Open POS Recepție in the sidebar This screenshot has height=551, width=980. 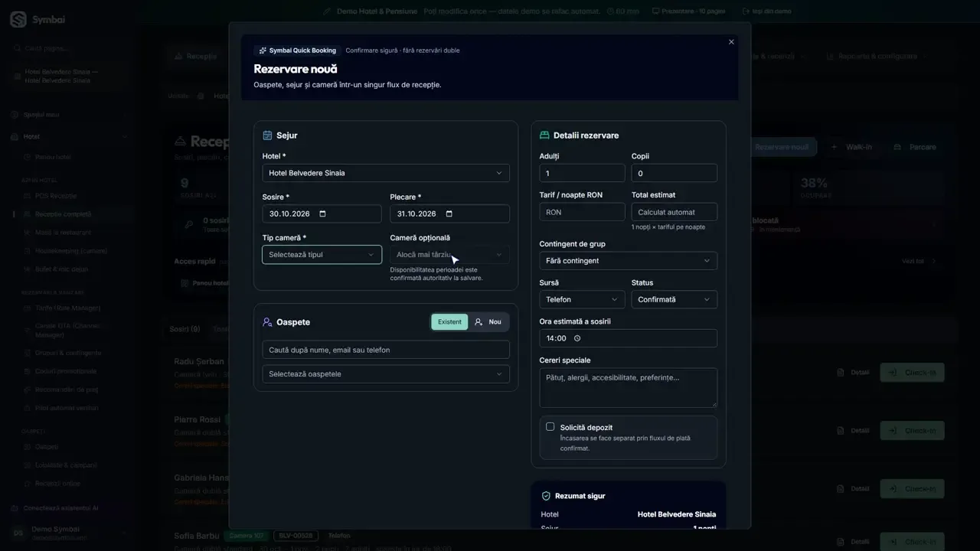55,196
